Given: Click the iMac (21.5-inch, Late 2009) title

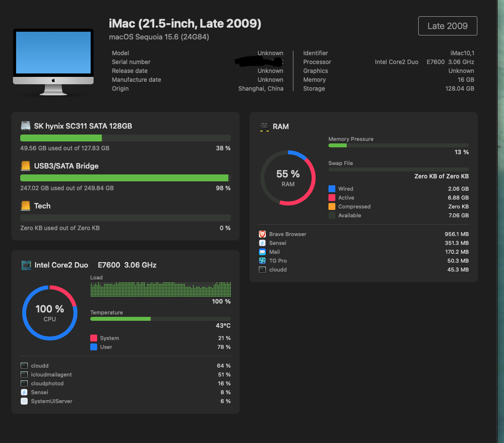Looking at the screenshot, I should (x=185, y=24).
